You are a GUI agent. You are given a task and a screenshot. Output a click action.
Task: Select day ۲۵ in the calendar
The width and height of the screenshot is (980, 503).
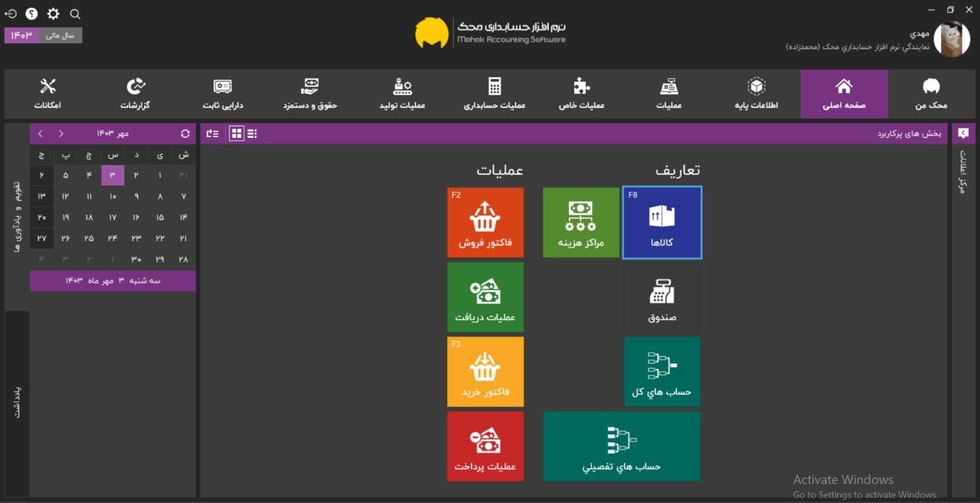click(x=89, y=238)
